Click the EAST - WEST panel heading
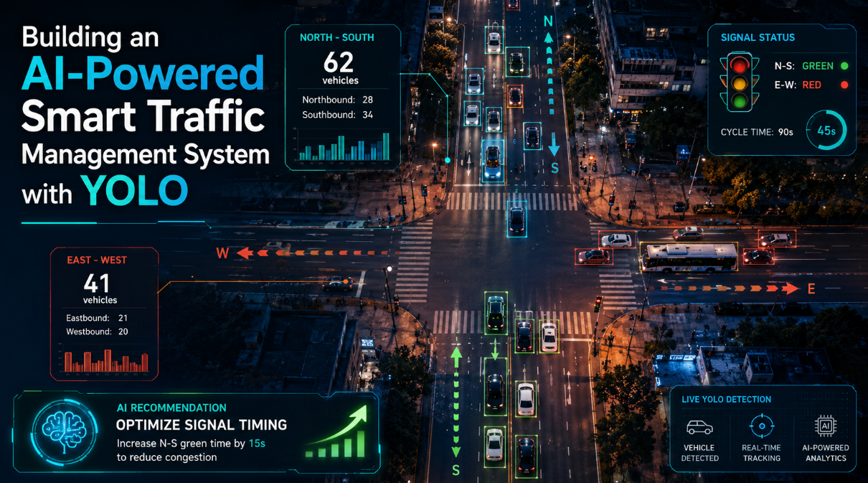 tap(97, 260)
